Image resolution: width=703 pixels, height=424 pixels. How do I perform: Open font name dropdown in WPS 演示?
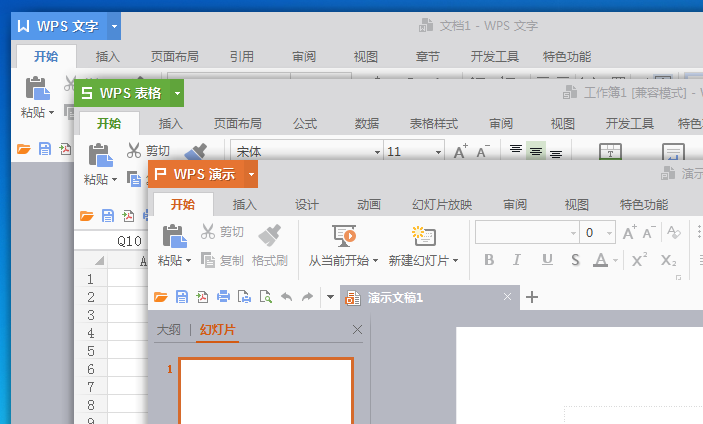[x=573, y=233]
